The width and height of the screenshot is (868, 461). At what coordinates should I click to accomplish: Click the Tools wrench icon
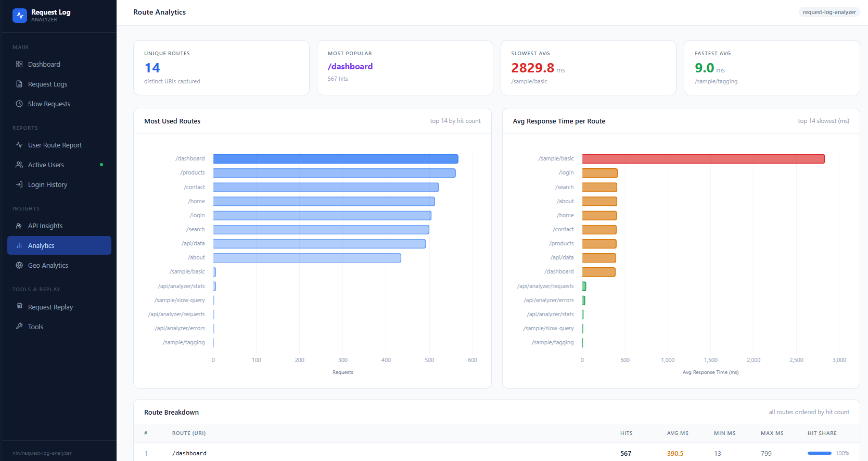pos(19,326)
